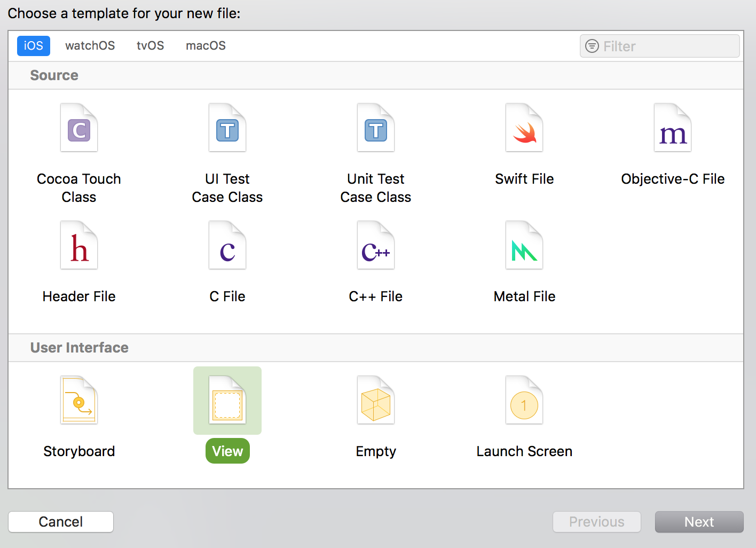The height and width of the screenshot is (548, 756).
Task: Select the View template icon
Action: (227, 401)
